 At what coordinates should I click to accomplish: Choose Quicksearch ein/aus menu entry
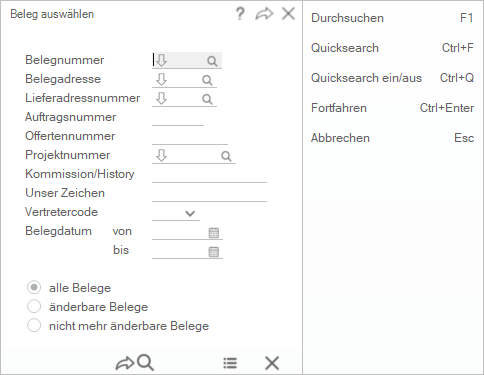tap(392, 78)
